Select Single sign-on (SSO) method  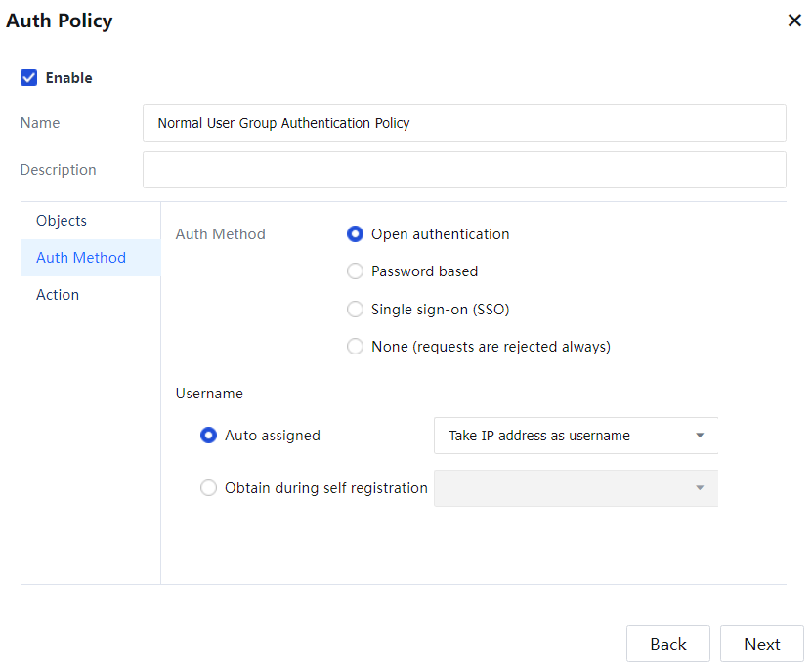point(356,310)
